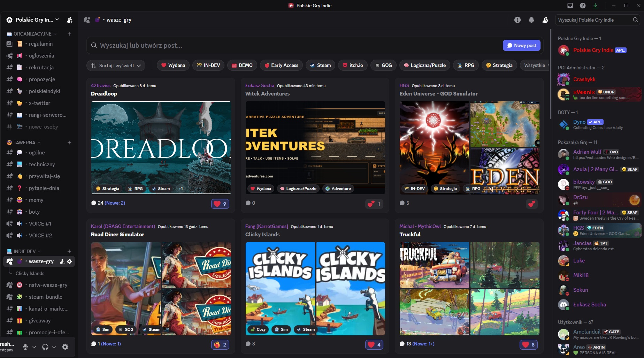Screen dimensions: 644x358
Task: Click the green download update icon
Action: pyautogui.click(x=595, y=6)
